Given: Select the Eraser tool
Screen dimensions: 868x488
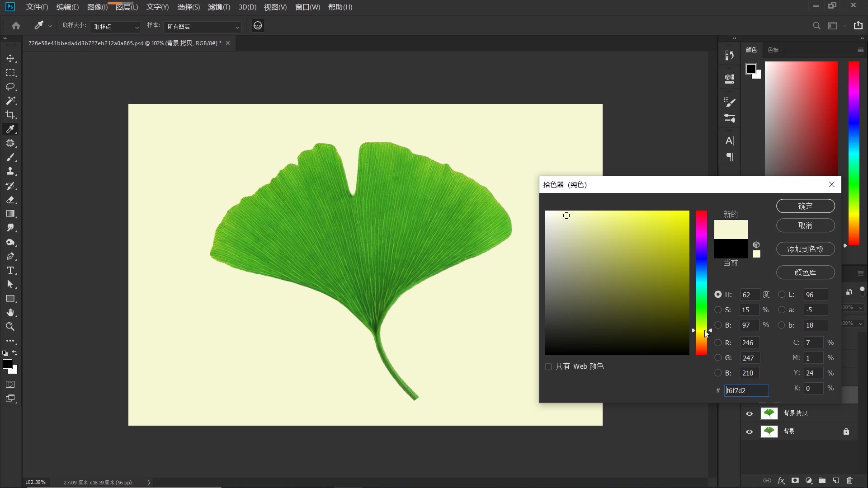Looking at the screenshot, I should (10, 200).
